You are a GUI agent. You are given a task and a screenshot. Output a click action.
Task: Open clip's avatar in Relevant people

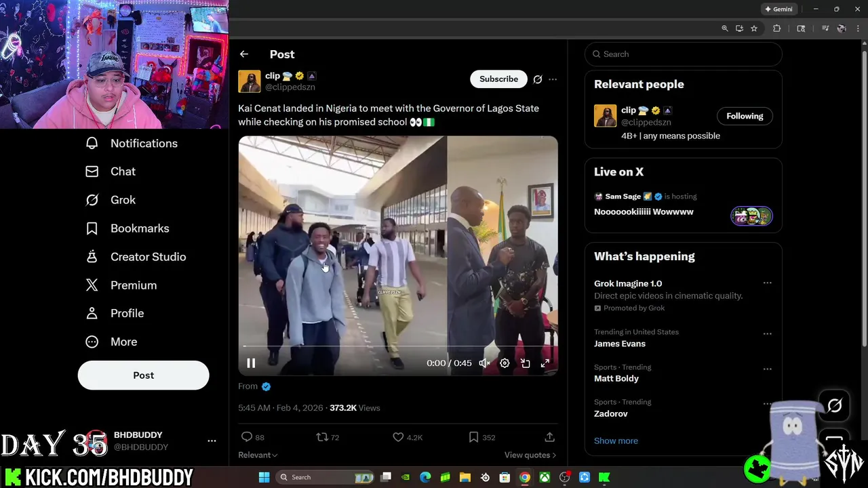[606, 116]
